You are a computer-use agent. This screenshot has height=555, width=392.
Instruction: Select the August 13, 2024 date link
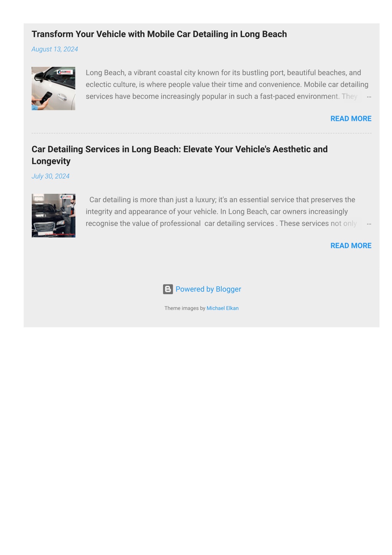[x=55, y=49]
